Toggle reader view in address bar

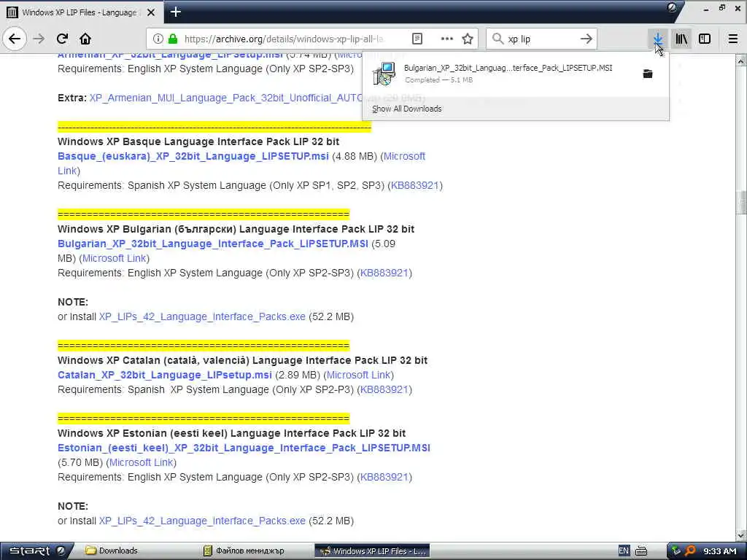(x=417, y=39)
